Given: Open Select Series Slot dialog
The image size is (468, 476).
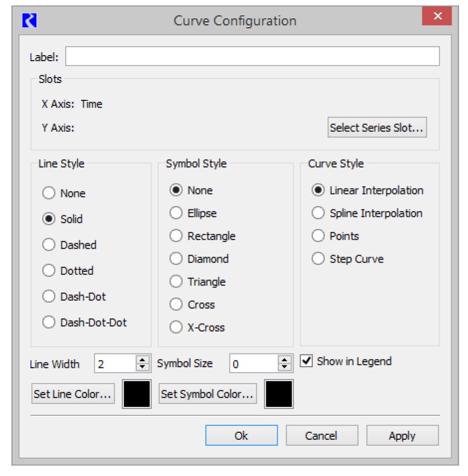Looking at the screenshot, I should click(377, 128).
